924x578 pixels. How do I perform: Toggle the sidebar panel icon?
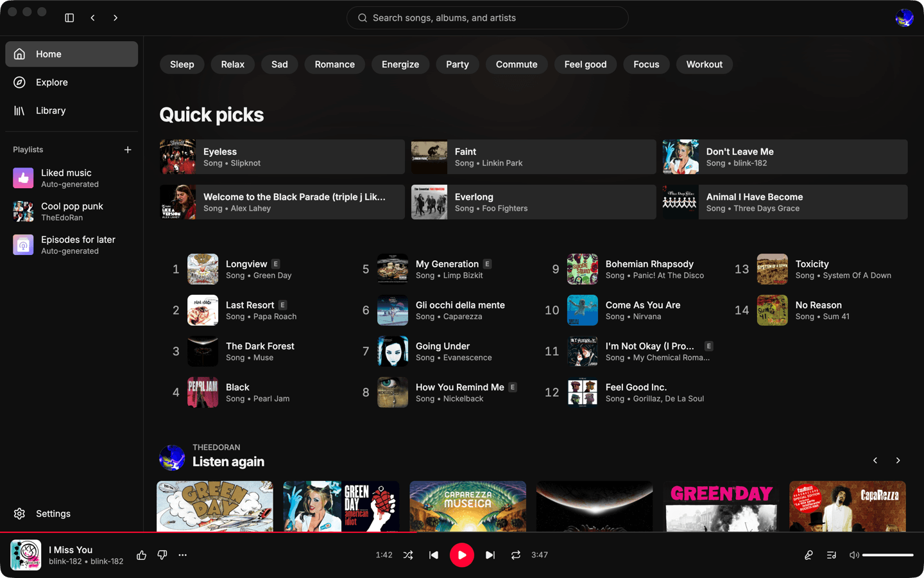tap(69, 18)
